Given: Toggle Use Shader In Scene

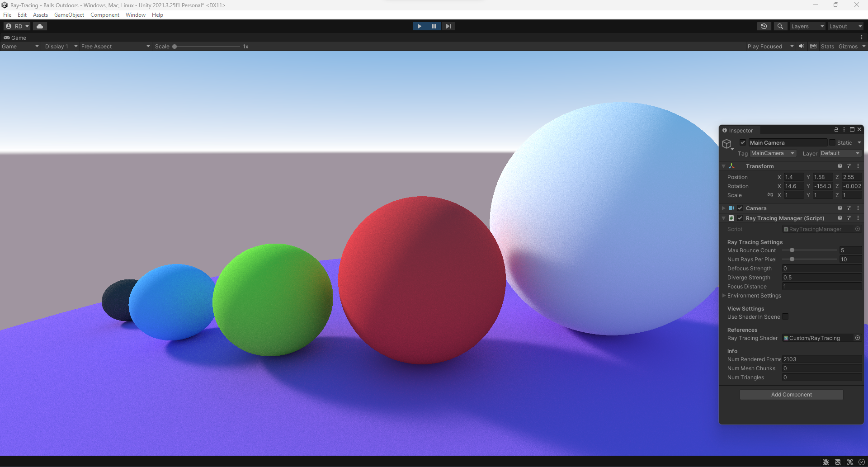Looking at the screenshot, I should tap(785, 316).
